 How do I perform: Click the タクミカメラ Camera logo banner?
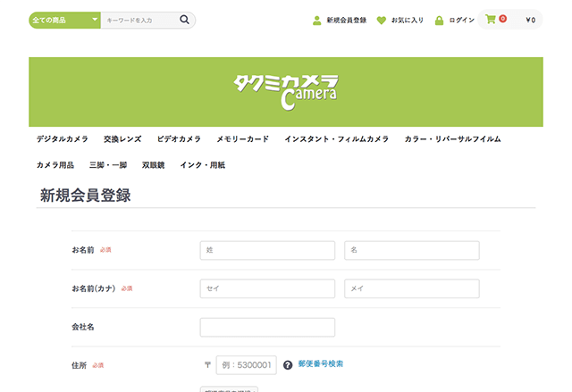pos(286,92)
